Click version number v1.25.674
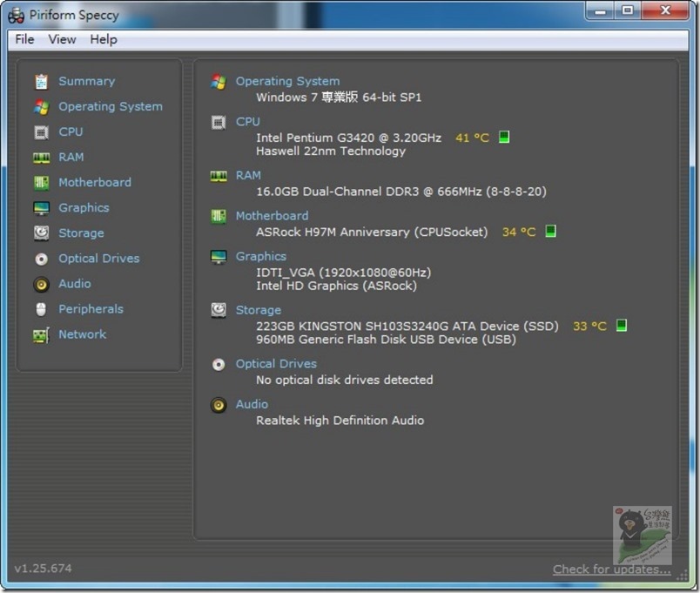700x593 pixels. point(43,569)
